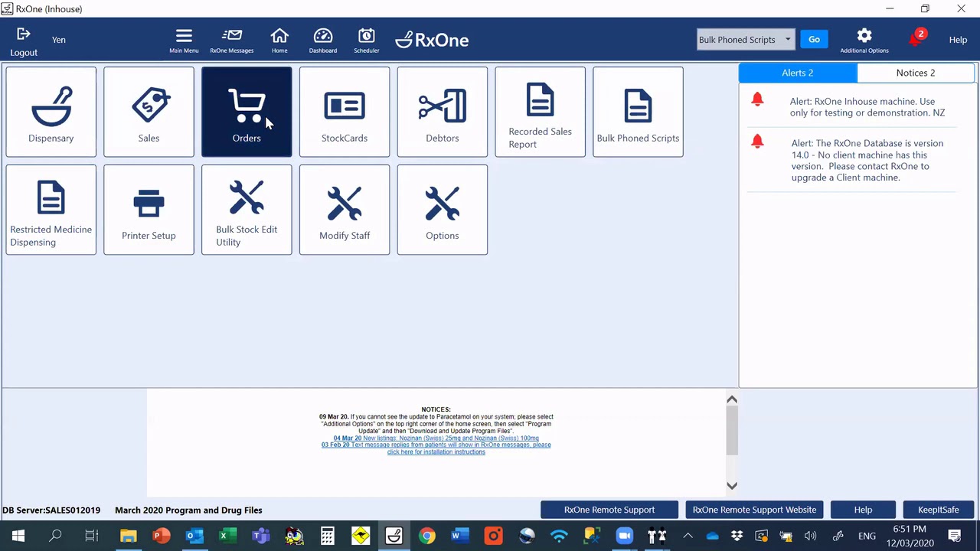The image size is (980, 551).
Task: Click the first alert bell icon
Action: [757, 99]
